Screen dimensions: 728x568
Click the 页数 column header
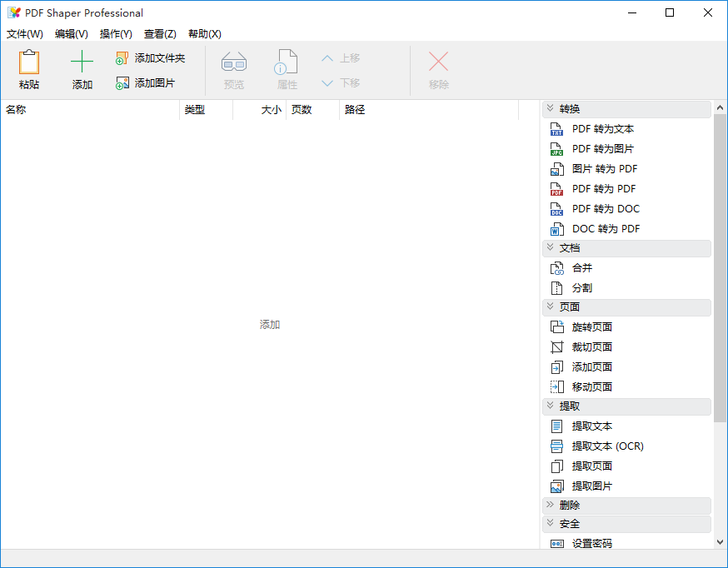coord(313,110)
